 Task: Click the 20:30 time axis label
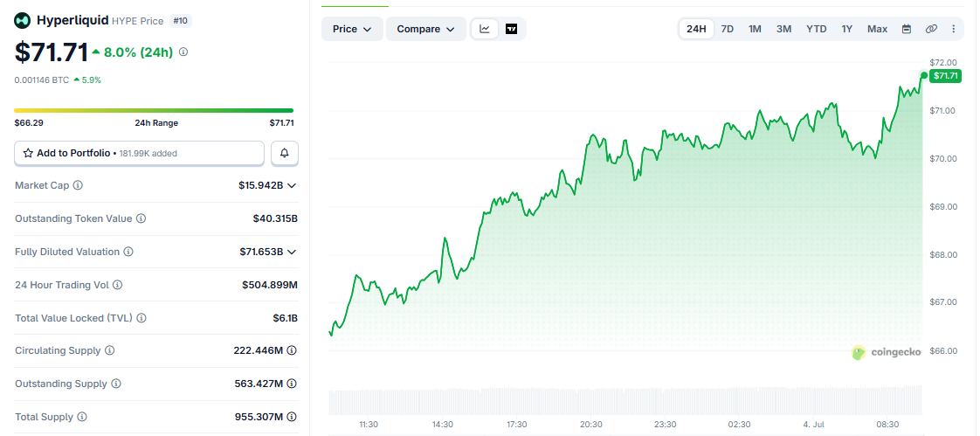[590, 424]
